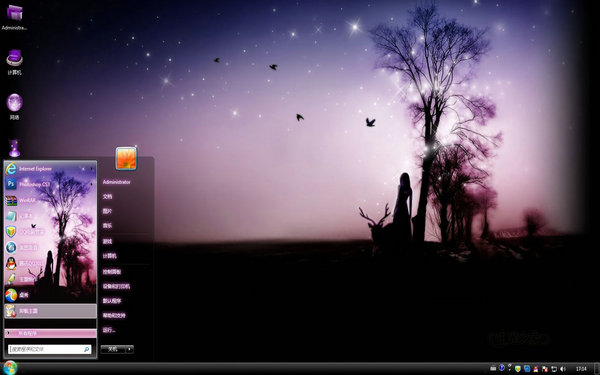Open the Administrator user folder link
Screen dimensions: 600x375
(x=116, y=182)
